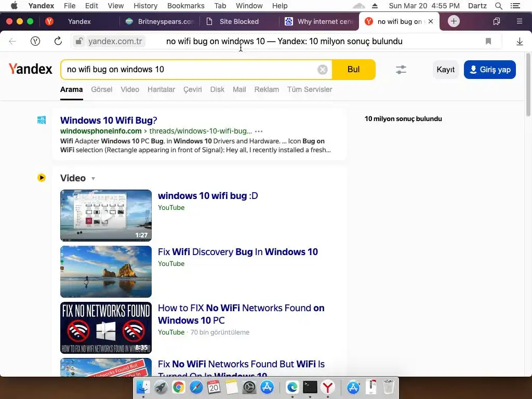The width and height of the screenshot is (532, 399).
Task: Open Tüm Servisler list
Action: (x=310, y=89)
